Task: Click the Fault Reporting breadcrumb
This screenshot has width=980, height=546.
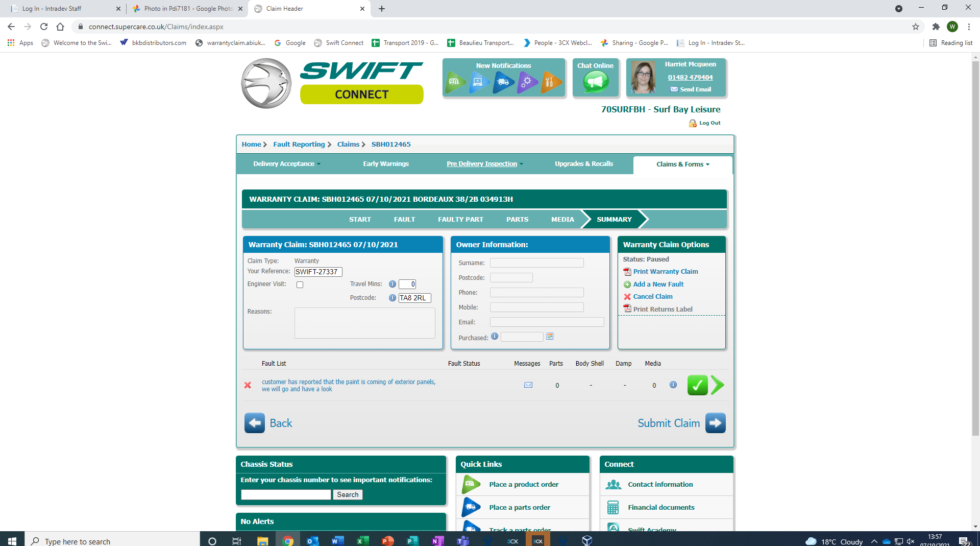Action: [299, 145]
